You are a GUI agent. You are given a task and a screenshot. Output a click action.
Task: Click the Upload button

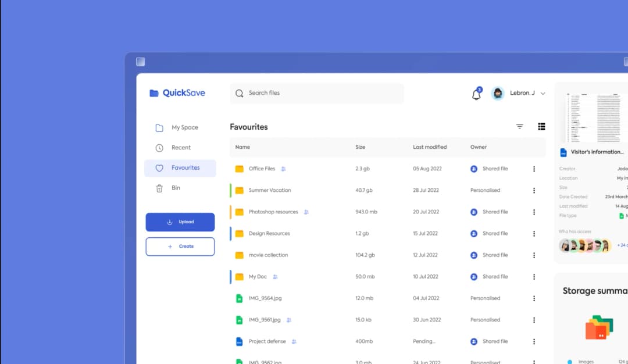click(180, 222)
